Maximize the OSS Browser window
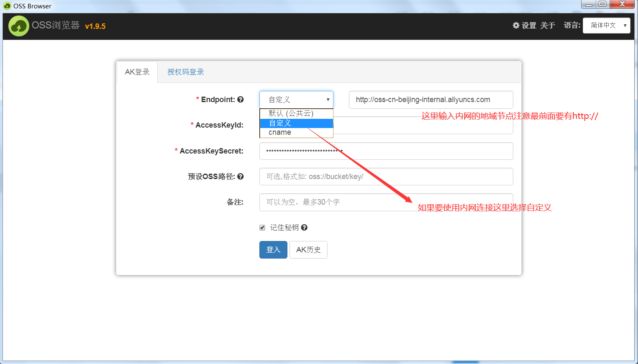 [x=602, y=5]
